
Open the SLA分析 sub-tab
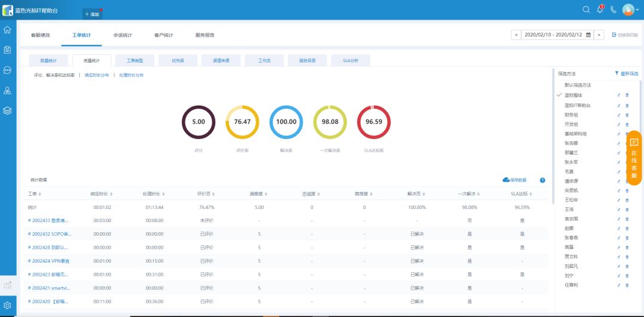point(351,60)
